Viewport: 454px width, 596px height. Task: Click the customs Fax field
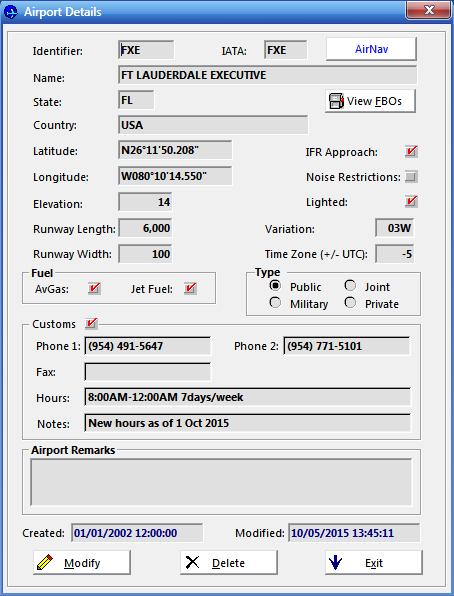click(x=148, y=372)
